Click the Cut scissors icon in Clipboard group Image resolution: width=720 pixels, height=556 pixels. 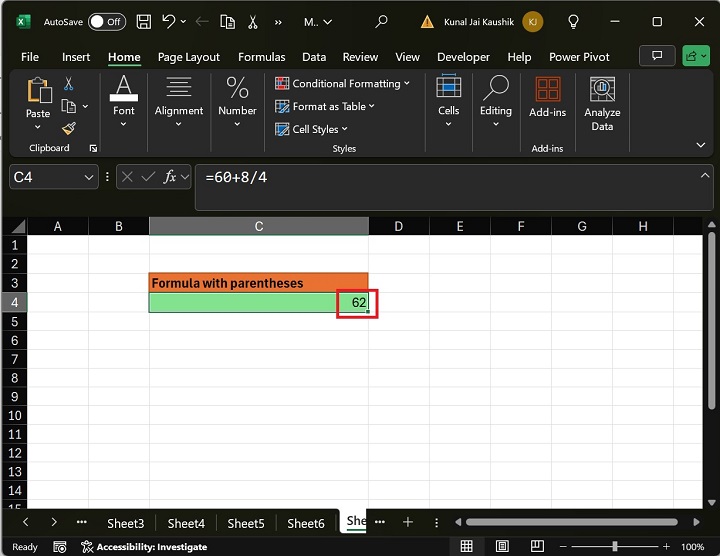[x=69, y=84]
